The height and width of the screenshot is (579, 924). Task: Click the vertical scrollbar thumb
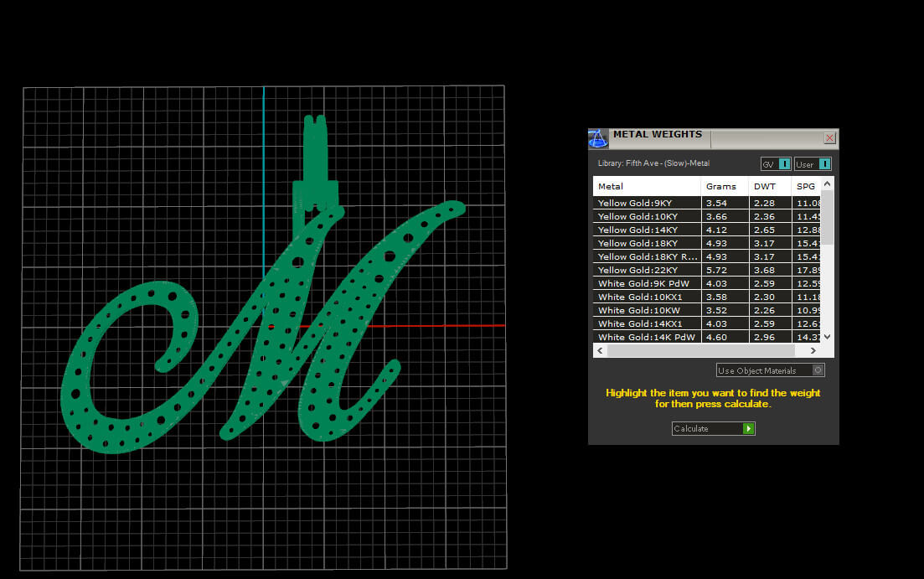click(828, 218)
